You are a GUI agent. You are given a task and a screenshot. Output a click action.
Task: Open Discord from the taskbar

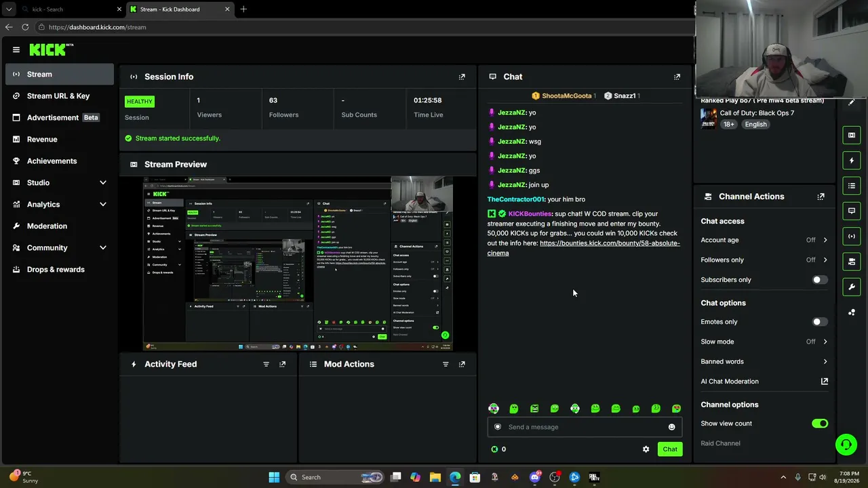(534, 477)
